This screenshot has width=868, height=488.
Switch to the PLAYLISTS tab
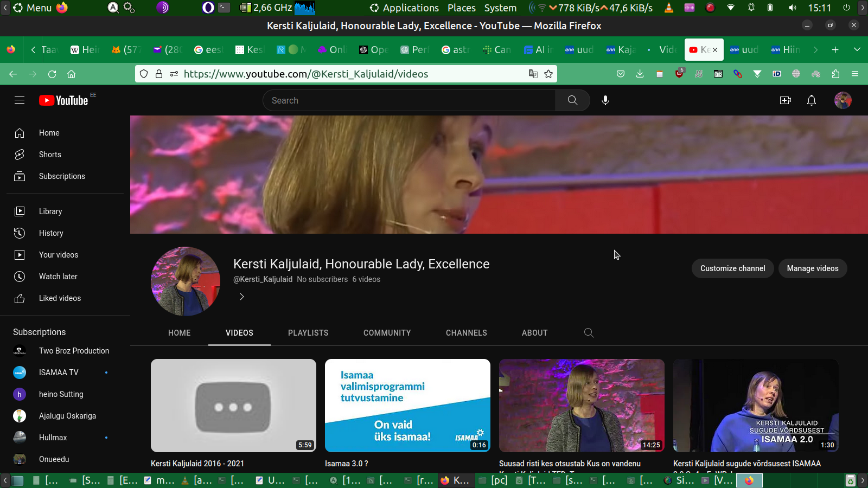pyautogui.click(x=308, y=333)
